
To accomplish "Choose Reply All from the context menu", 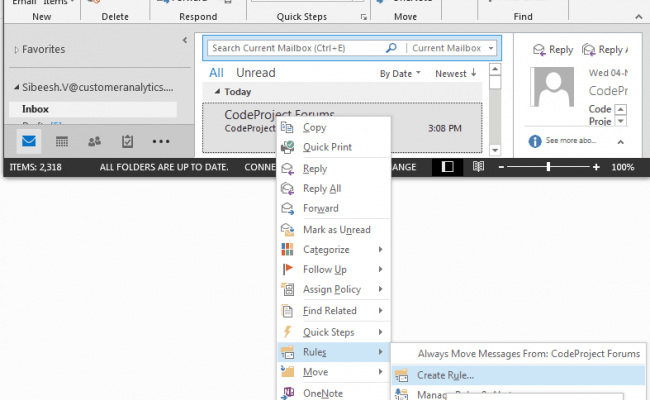I will click(x=334, y=189).
